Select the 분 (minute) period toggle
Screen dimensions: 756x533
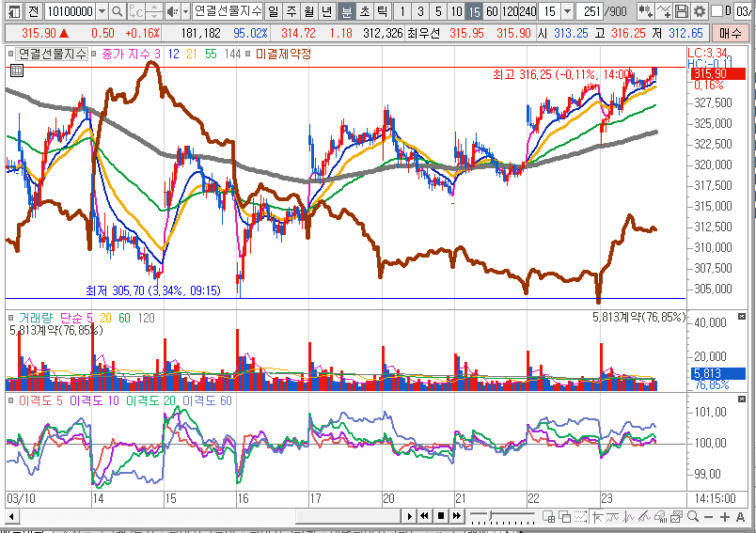(x=346, y=11)
